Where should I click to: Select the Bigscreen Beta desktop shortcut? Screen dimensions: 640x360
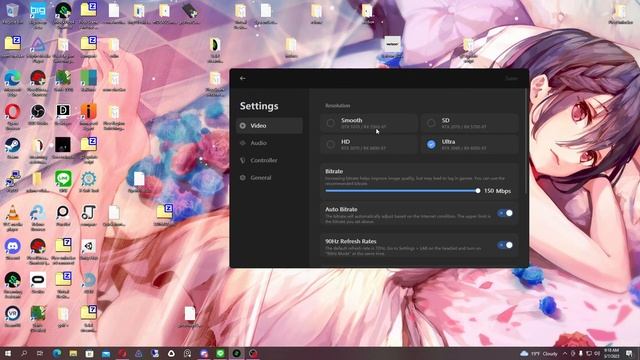(38, 16)
